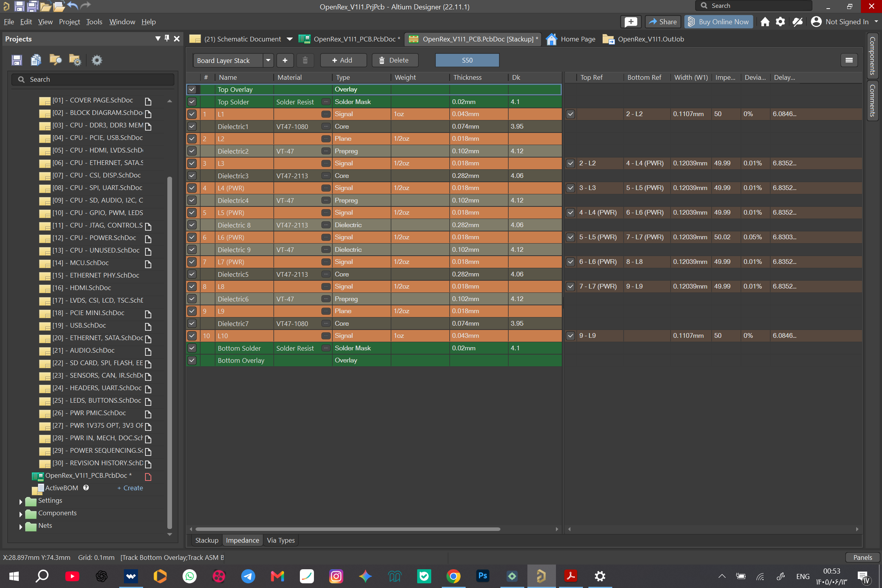Click the Undo arrow in the title bar
882x588 pixels.
click(72, 5)
